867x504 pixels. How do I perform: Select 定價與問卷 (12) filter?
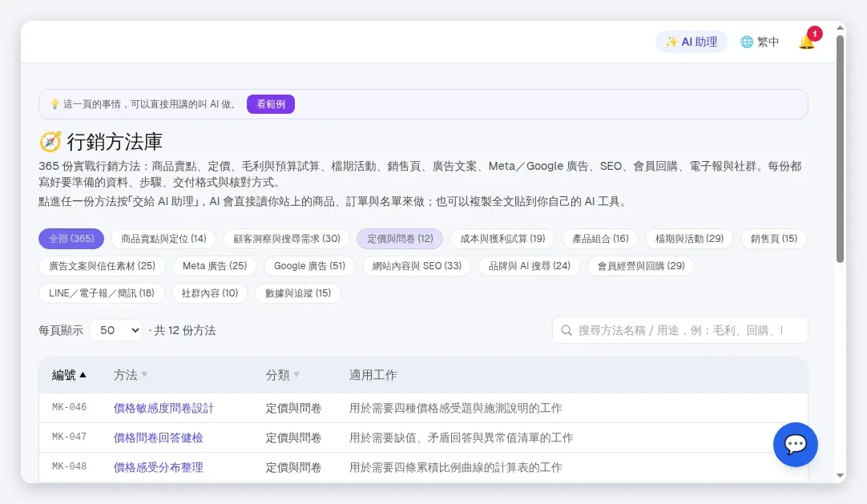pos(400,239)
